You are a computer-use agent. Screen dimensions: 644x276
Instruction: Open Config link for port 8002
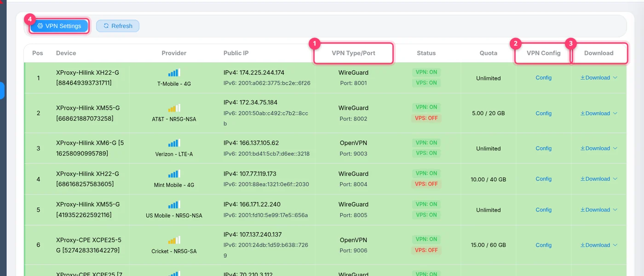543,113
